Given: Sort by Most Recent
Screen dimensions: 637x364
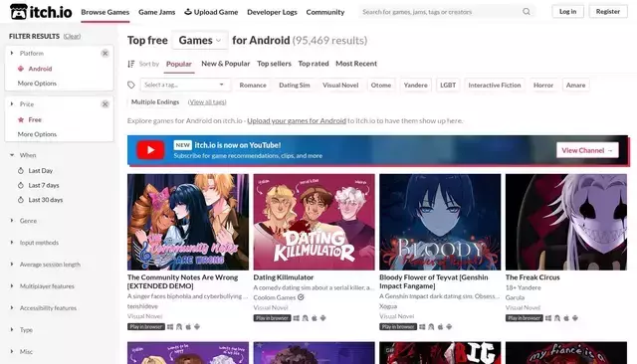Looking at the screenshot, I should click(x=356, y=64).
